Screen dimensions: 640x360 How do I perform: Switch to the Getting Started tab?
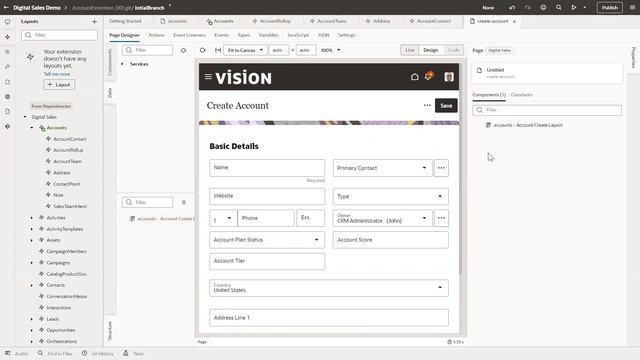pos(125,21)
